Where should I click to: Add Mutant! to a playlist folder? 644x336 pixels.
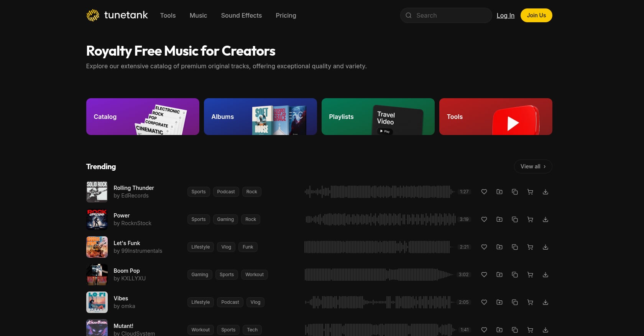click(x=499, y=330)
